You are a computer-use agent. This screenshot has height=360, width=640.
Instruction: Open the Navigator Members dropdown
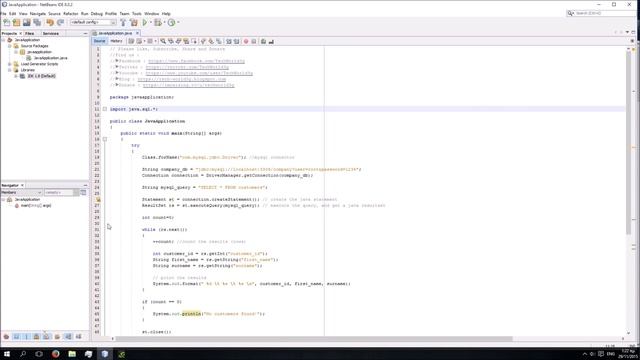[x=22, y=192]
